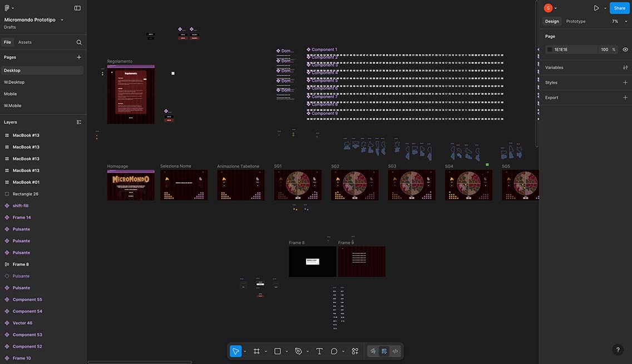
Task: Expand the Micromondo Prototipo file menu
Action: click(x=62, y=19)
